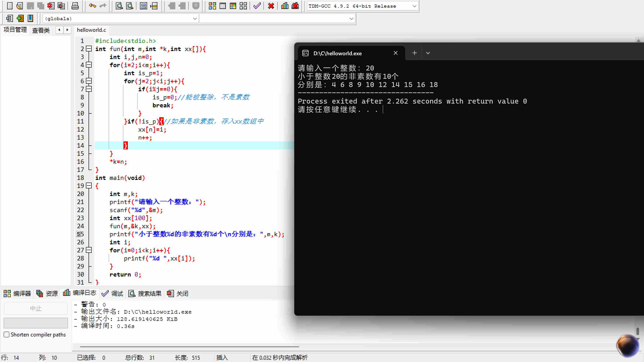
Task: Click the Debug checkmark icon
Action: [257, 6]
